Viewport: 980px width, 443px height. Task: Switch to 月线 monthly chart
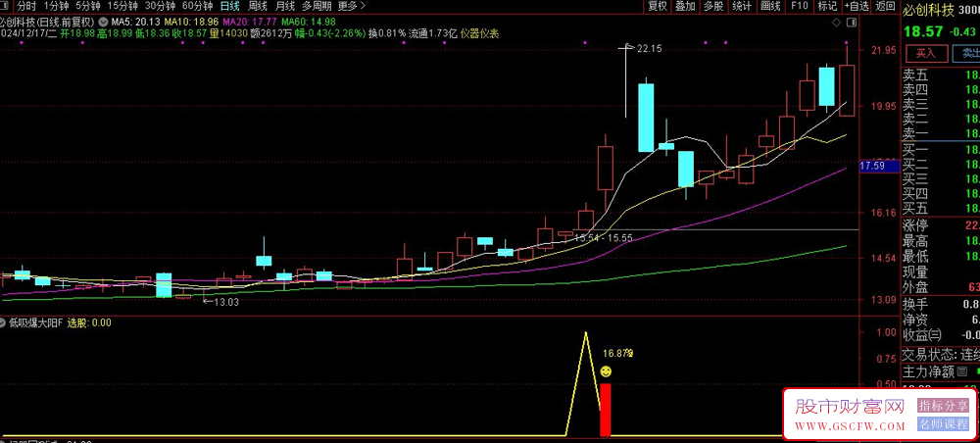pyautogui.click(x=284, y=6)
